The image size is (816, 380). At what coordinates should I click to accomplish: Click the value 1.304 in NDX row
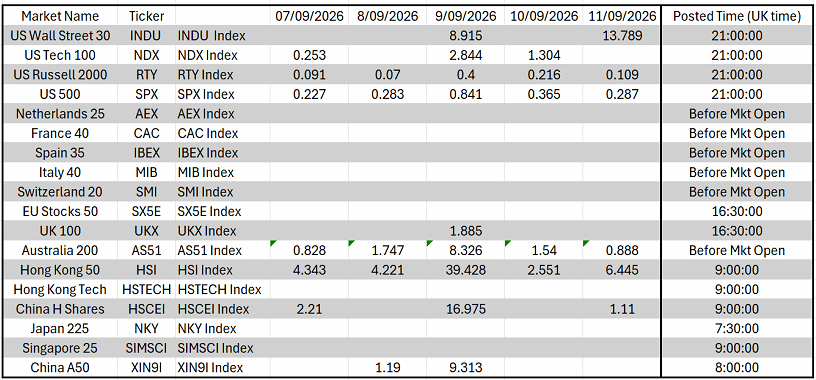(543, 55)
